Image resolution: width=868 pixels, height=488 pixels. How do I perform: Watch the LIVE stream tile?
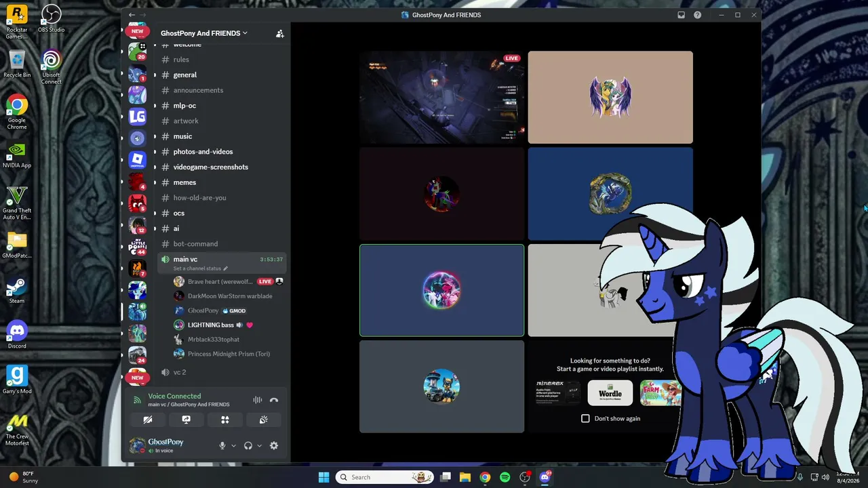point(441,98)
